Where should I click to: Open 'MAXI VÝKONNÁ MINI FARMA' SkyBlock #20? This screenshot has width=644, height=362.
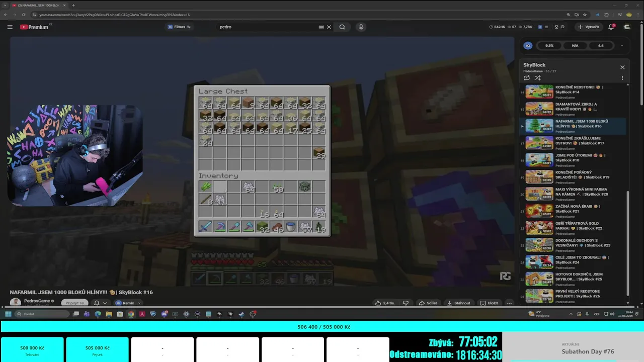[x=574, y=194]
